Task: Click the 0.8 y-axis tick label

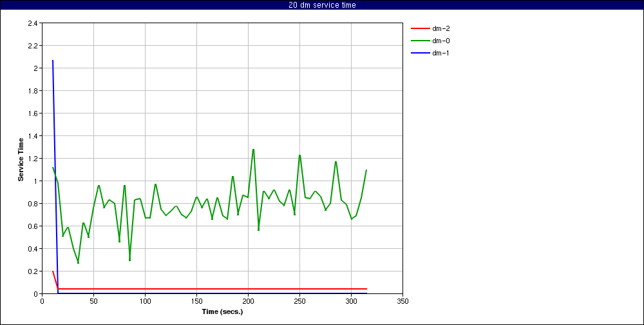Action: coord(32,204)
